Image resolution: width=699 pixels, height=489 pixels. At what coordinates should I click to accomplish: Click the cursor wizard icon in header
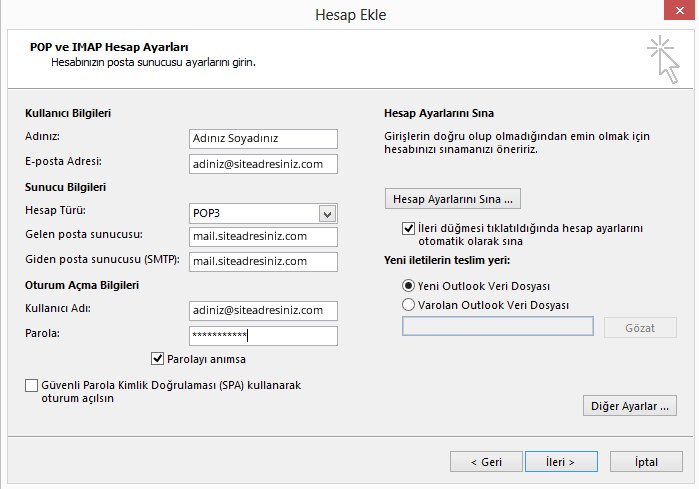click(x=663, y=59)
